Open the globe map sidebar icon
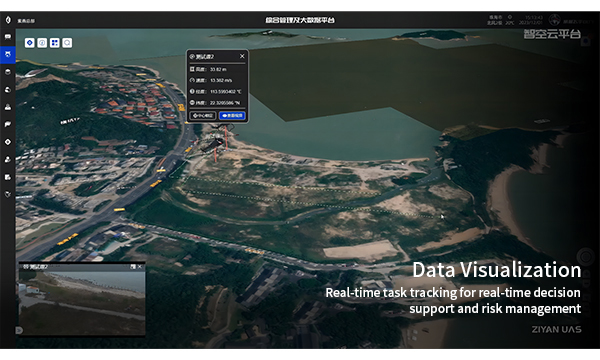This screenshot has height=360, width=600. coord(8,90)
